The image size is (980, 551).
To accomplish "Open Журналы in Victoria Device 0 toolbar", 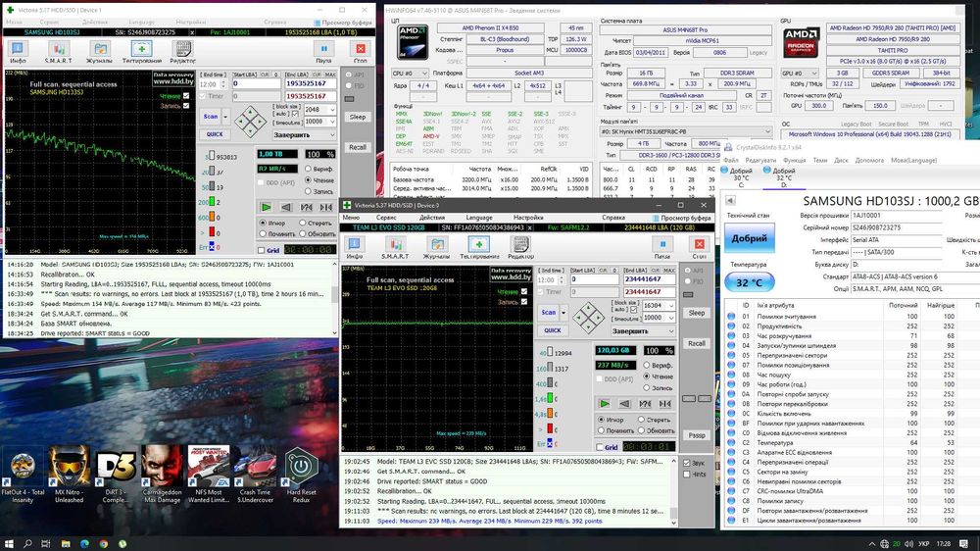I will click(436, 247).
